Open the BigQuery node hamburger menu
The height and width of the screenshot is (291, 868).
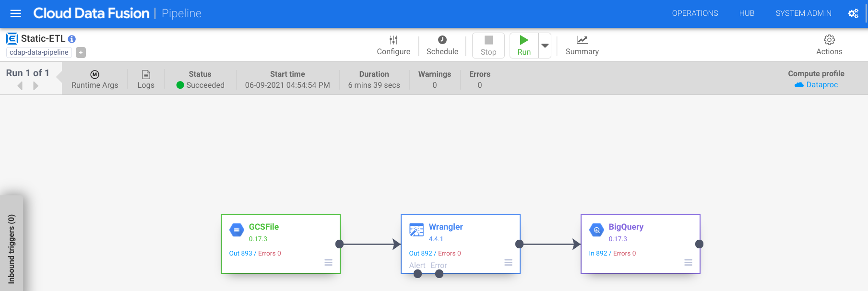pyautogui.click(x=688, y=262)
